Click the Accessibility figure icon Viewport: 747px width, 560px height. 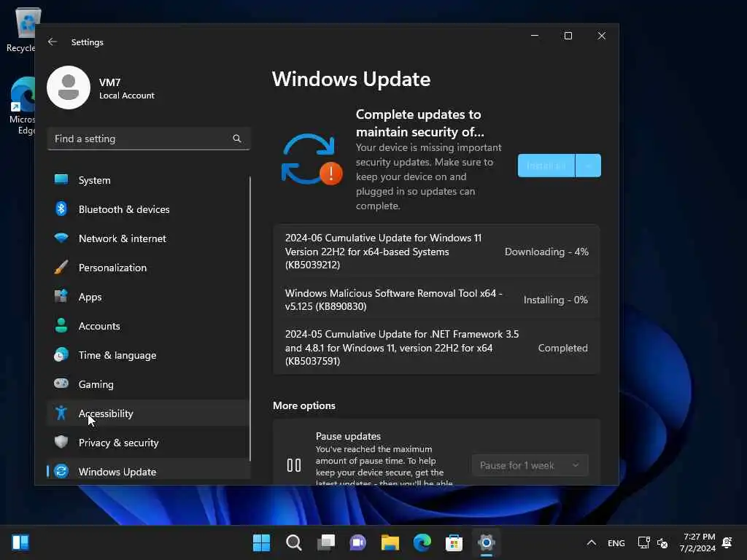coord(61,413)
